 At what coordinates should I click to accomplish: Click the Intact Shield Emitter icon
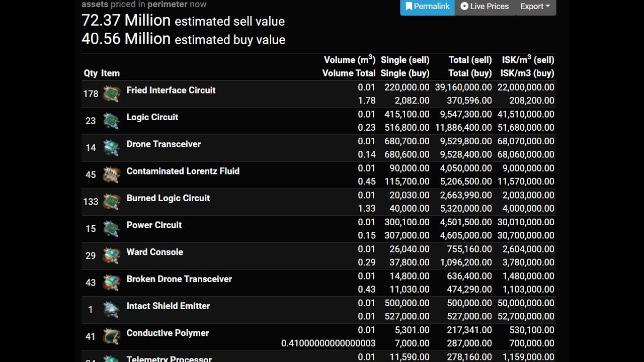pyautogui.click(x=111, y=310)
